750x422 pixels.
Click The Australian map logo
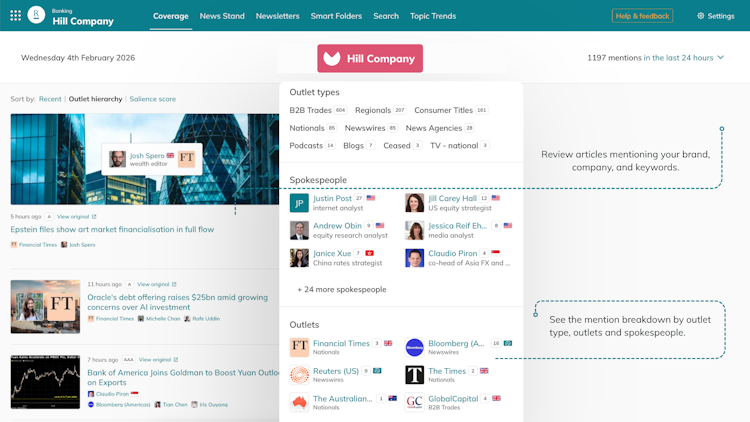pos(299,402)
